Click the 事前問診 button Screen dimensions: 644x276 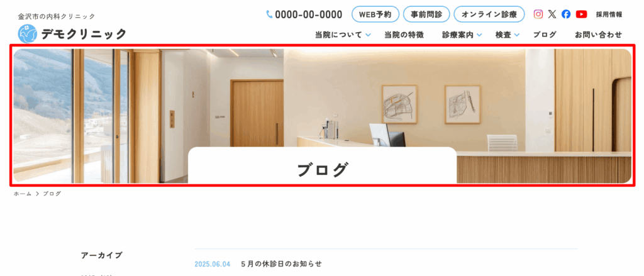[426, 14]
